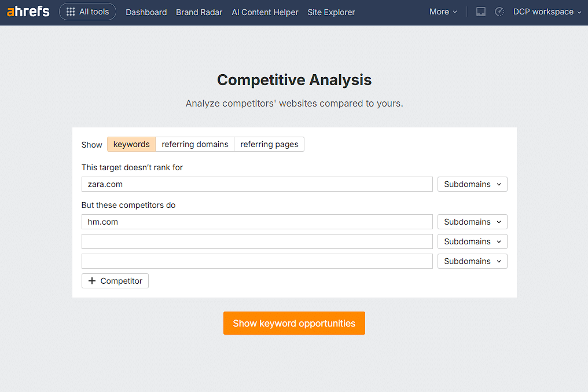Open Subdomains dropdown for third competitor
The image size is (588, 392).
[x=472, y=261]
